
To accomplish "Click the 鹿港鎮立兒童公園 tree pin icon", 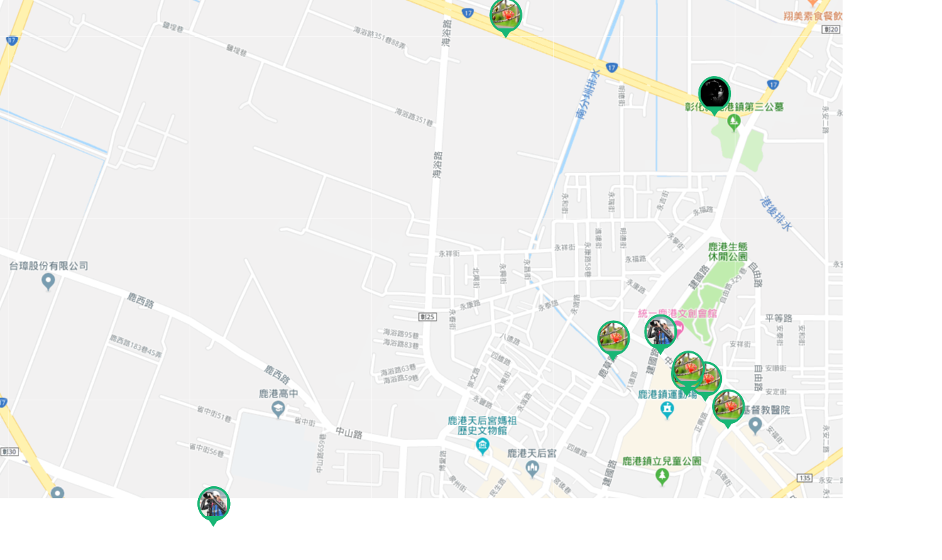I will 662,476.
